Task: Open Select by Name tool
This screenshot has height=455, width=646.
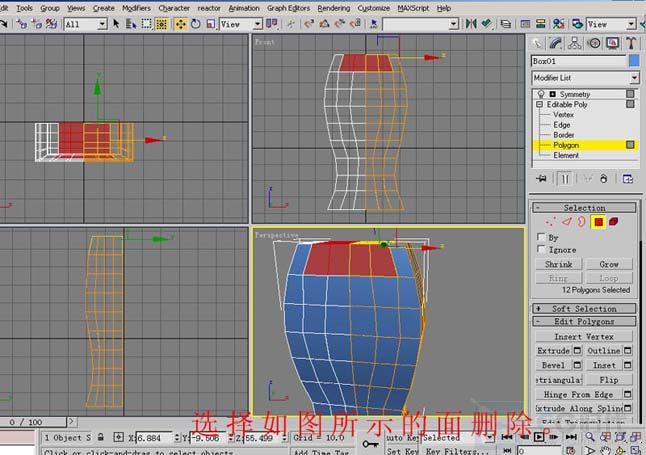Action: (131, 24)
